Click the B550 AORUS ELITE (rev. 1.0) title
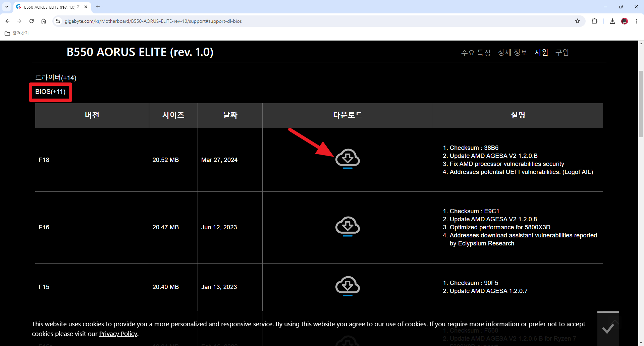The width and height of the screenshot is (644, 346). click(x=140, y=52)
